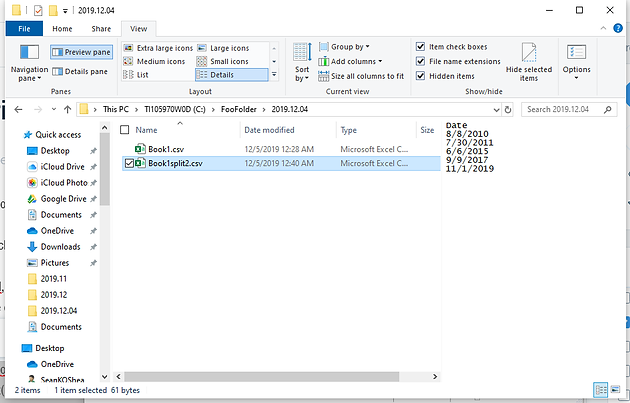The image size is (630, 403).
Task: Click 11/1/2019 in the preview pane
Action: tap(470, 169)
